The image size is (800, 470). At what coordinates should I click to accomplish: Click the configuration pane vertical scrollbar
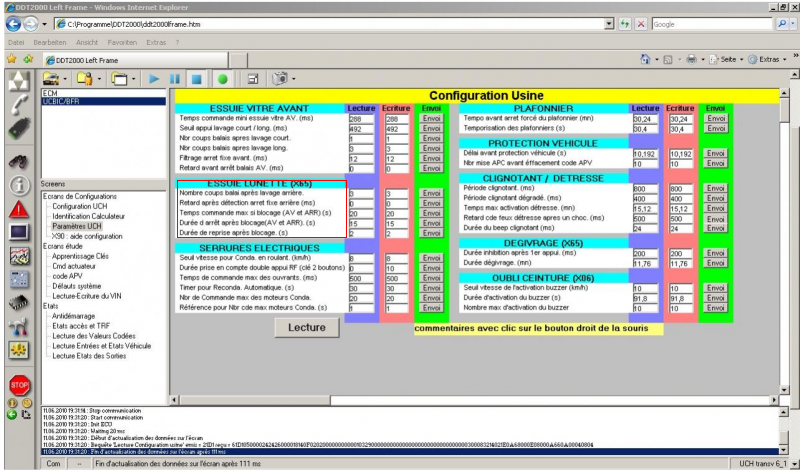point(785,239)
